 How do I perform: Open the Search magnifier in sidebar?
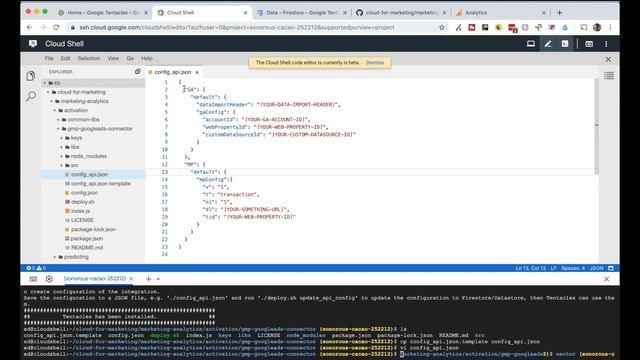(31, 96)
